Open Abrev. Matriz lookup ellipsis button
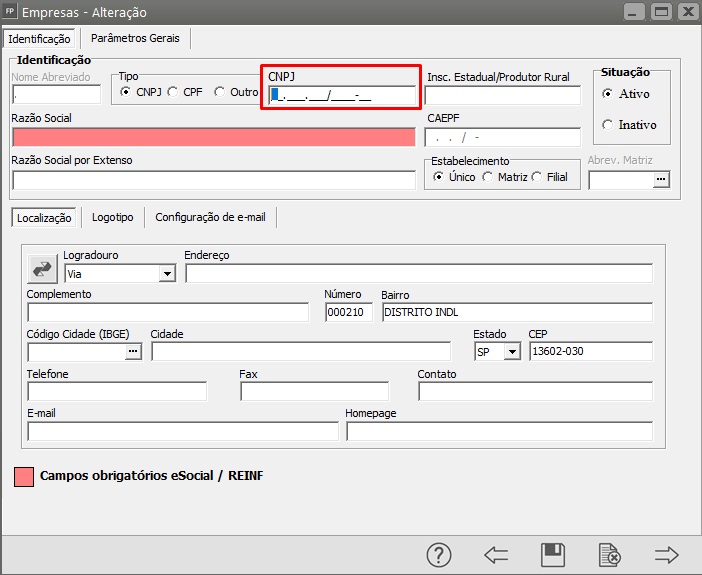Viewport: 702px width, 575px height. pyautogui.click(x=659, y=180)
